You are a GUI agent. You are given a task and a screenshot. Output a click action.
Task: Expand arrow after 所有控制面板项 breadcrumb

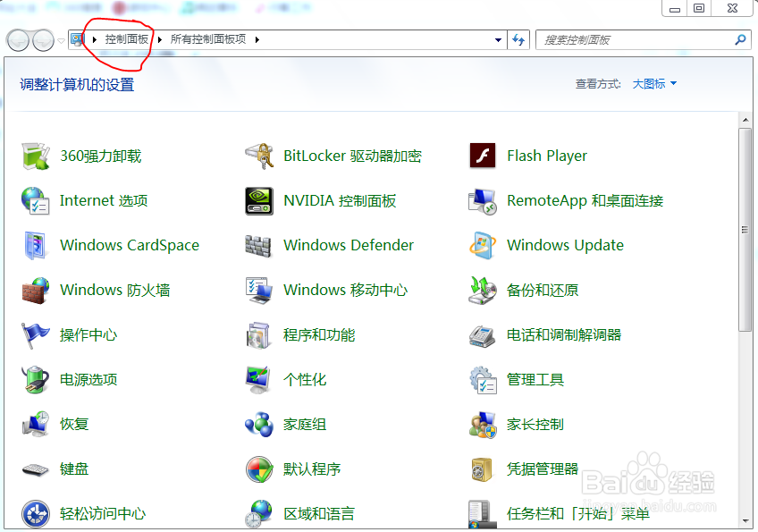tap(257, 39)
